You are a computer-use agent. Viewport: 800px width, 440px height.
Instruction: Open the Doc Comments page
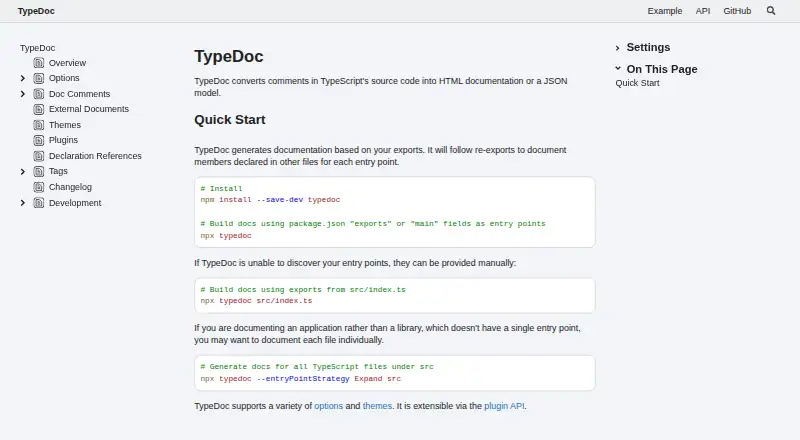coord(80,94)
